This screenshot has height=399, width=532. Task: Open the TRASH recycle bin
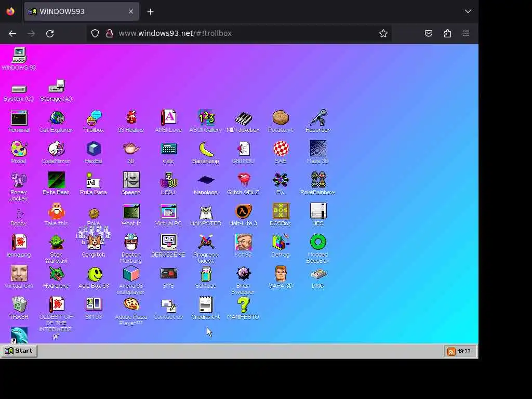(x=19, y=308)
